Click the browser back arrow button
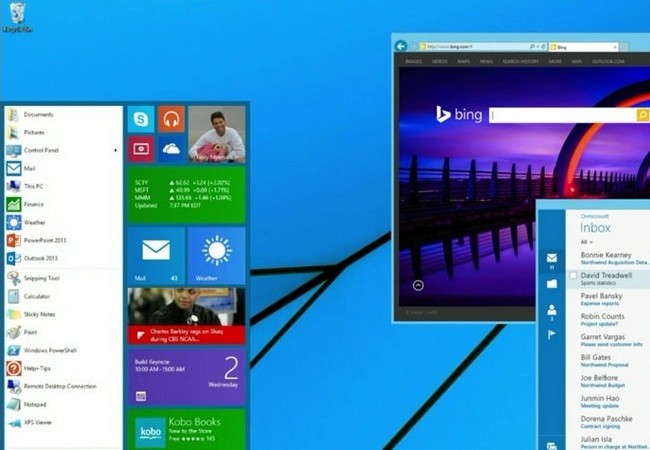Image resolution: width=650 pixels, height=450 pixels. click(401, 46)
